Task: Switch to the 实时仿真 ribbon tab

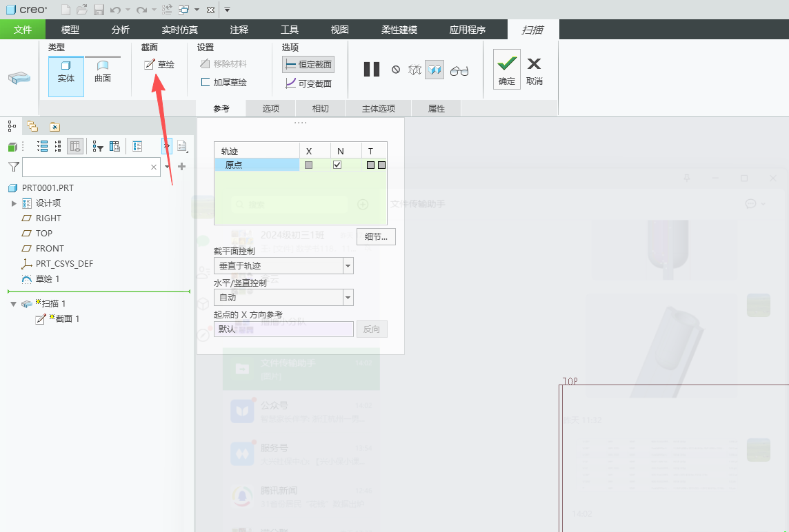Action: pyautogui.click(x=179, y=30)
